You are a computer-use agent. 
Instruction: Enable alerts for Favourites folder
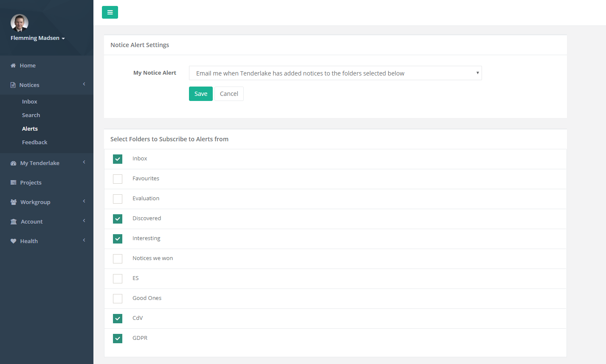click(x=118, y=179)
